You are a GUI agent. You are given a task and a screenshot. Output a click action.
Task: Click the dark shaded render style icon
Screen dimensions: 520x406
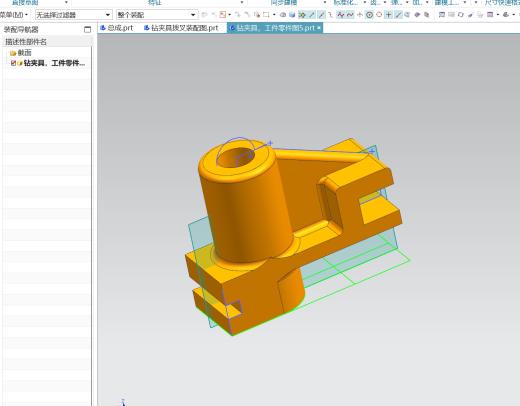pyautogui.click(x=506, y=15)
